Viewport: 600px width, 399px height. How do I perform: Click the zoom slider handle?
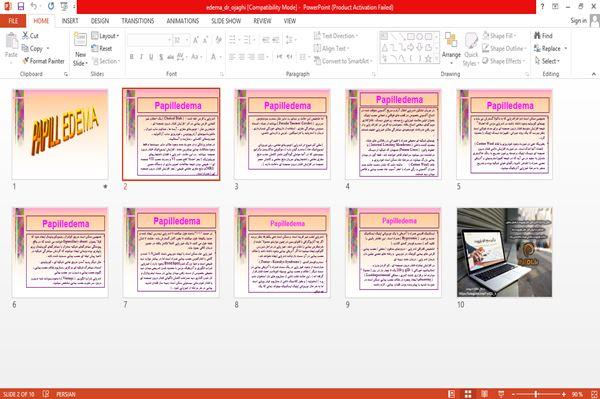[x=536, y=394]
